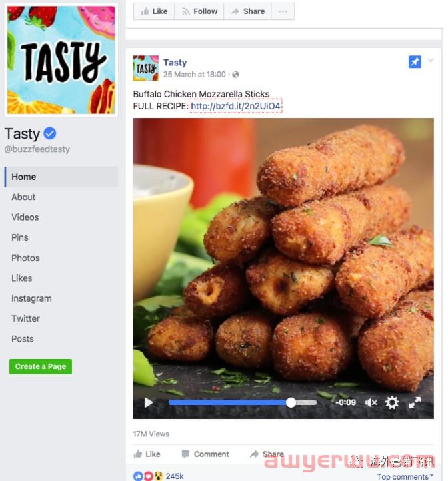Share the Tasty page
The height and width of the screenshot is (481, 448).
tap(248, 11)
